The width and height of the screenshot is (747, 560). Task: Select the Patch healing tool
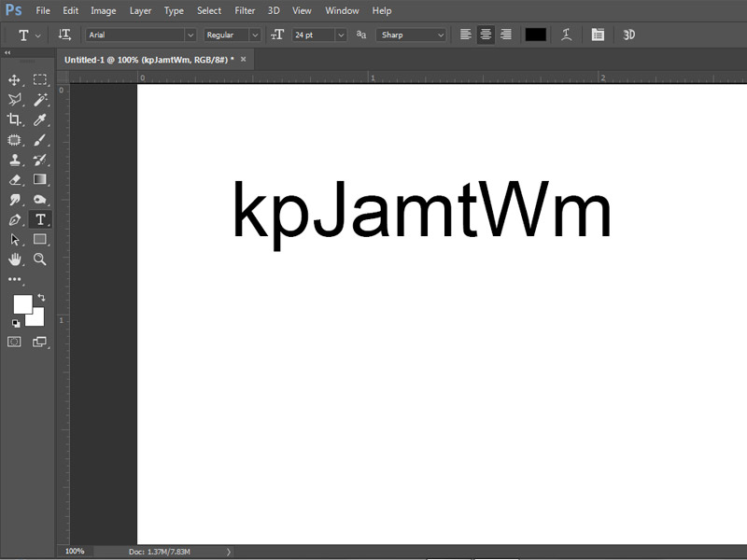tap(14, 139)
